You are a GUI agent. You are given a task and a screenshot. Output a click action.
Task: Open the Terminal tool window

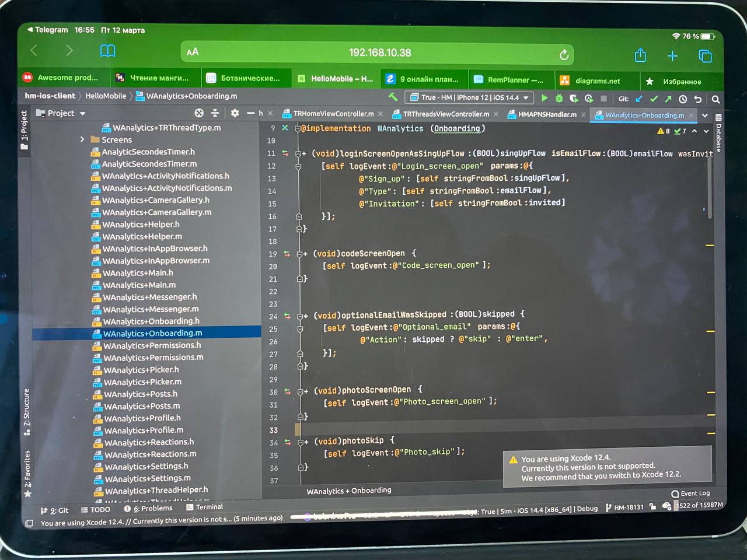point(204,507)
